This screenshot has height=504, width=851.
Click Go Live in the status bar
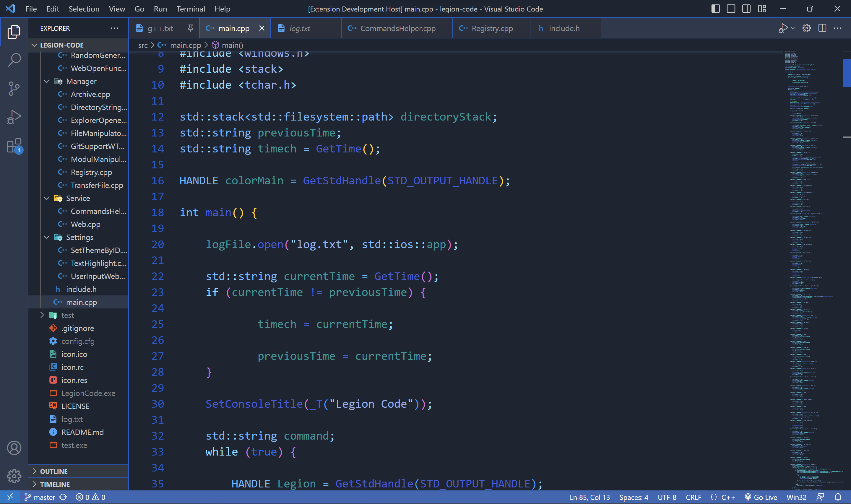point(761,497)
